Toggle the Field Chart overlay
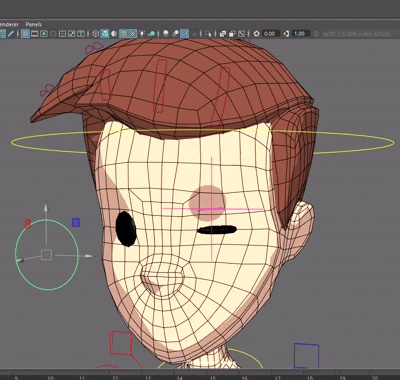 62,34
